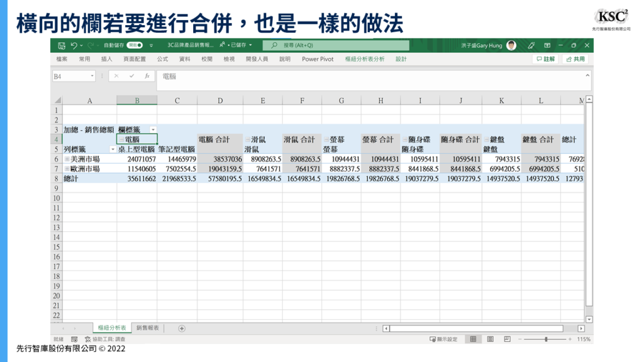Click the formula bar showing 電腦
Image resolution: width=644 pixels, height=362 pixels.
point(370,80)
